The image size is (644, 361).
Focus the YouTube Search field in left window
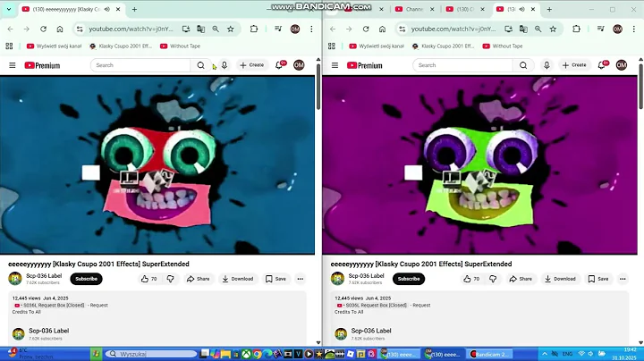pyautogui.click(x=140, y=65)
